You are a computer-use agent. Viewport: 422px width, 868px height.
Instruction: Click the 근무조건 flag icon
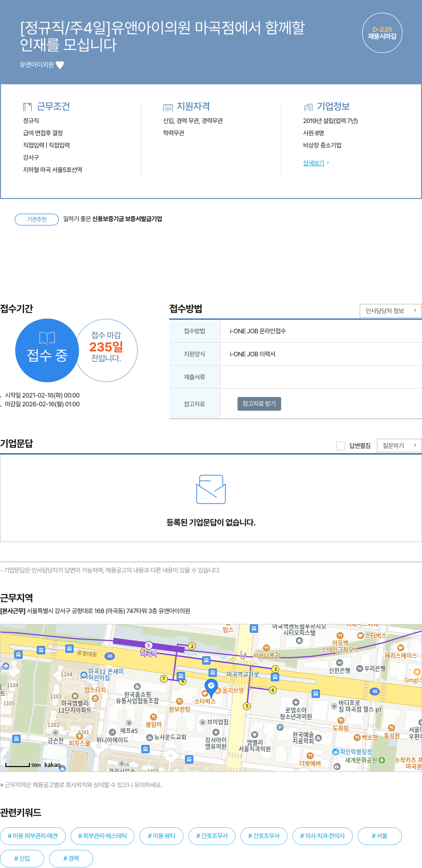(x=27, y=107)
